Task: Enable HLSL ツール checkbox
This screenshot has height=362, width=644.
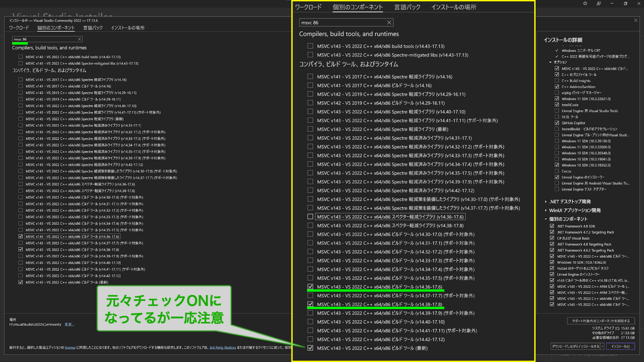Action: click(x=557, y=117)
